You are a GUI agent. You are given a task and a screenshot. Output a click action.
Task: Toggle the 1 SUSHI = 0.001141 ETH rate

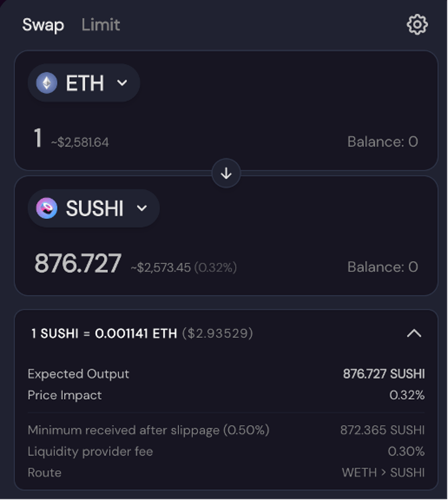click(x=104, y=333)
